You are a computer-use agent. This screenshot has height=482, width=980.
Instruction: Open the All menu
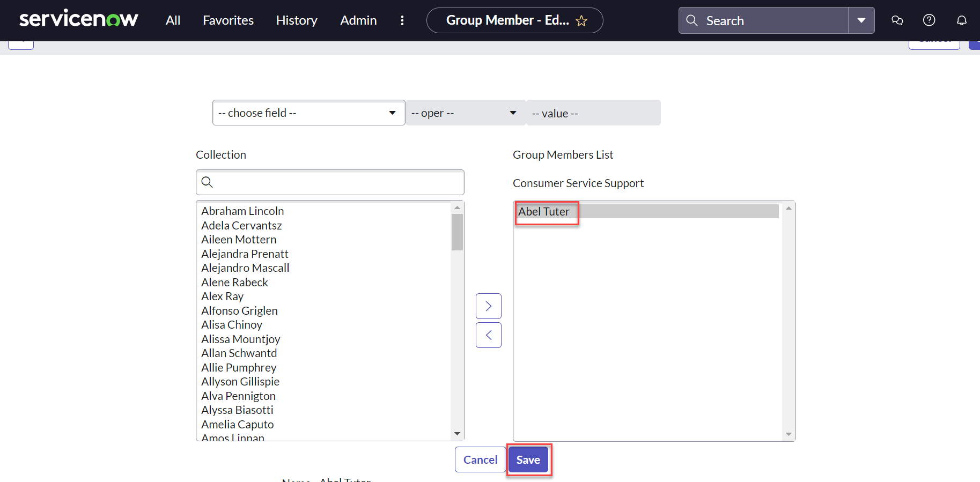[173, 20]
